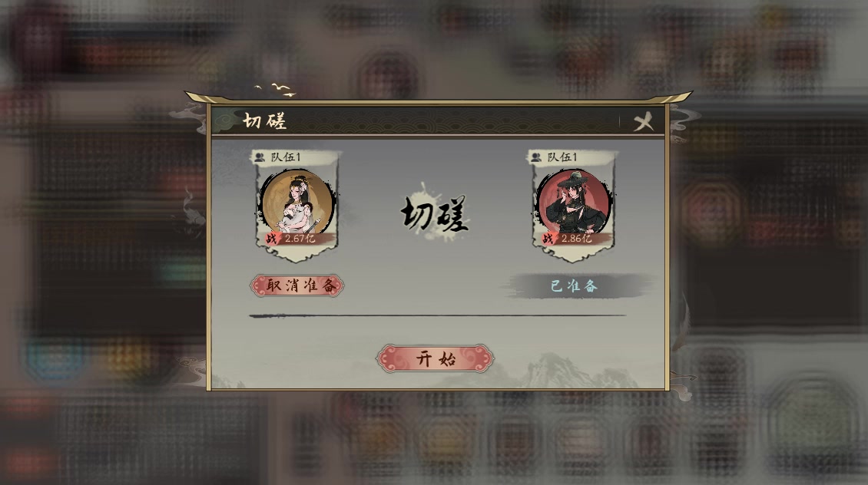Click 队伍1 label above the swordsman portrait
This screenshot has width=868, height=485.
click(x=562, y=157)
